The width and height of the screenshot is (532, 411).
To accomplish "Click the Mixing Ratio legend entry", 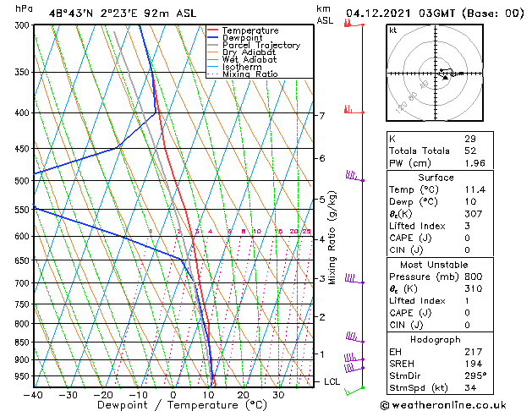I will pos(243,74).
